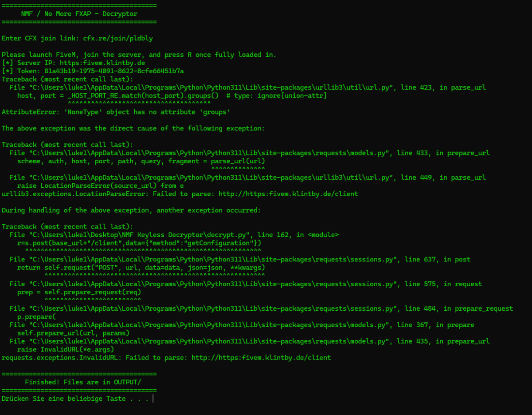Click the 'p.prepare(' code line

pos(37,316)
